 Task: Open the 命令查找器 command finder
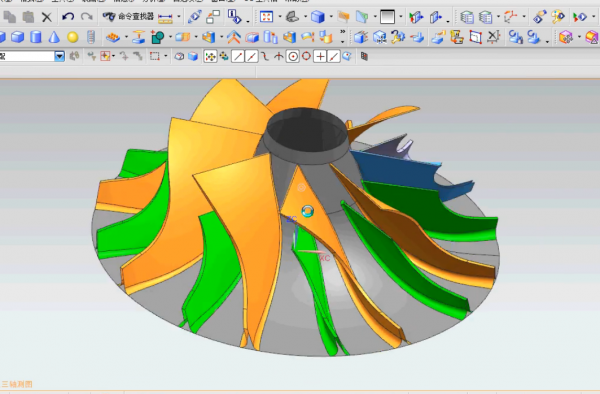[128, 16]
